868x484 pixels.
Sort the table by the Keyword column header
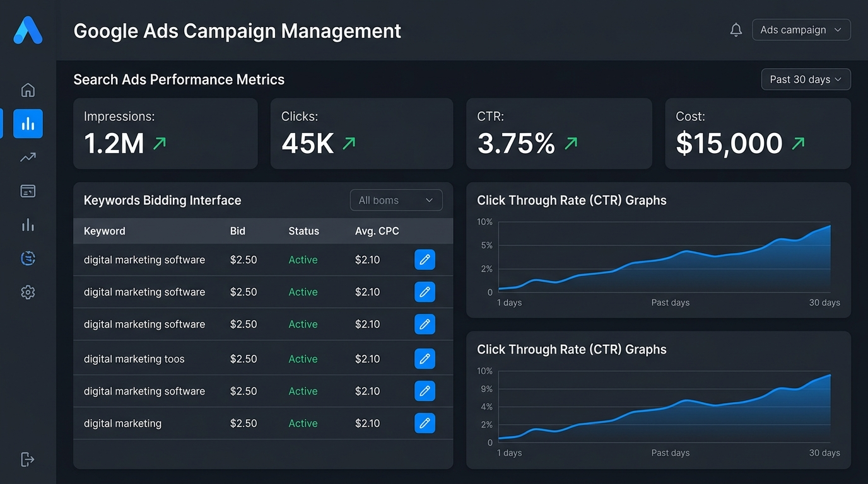click(105, 231)
